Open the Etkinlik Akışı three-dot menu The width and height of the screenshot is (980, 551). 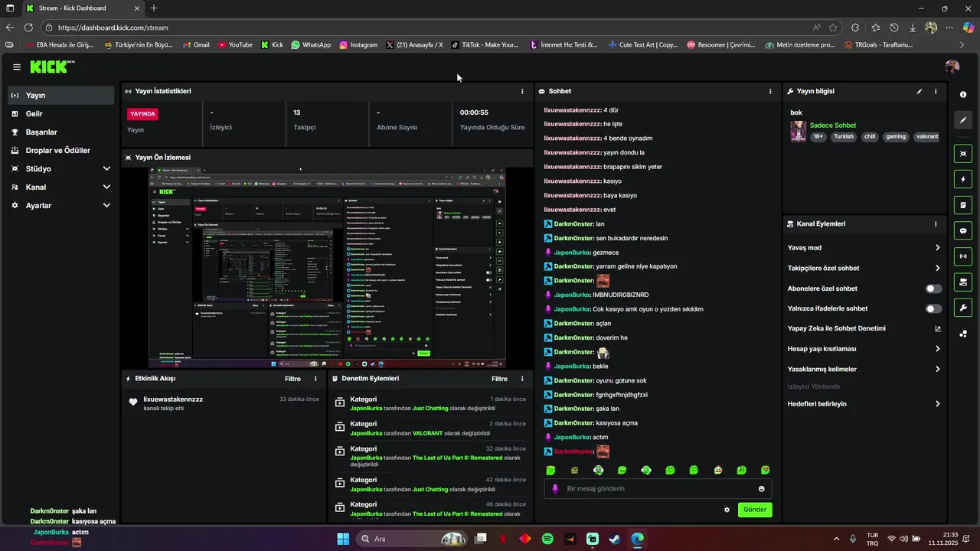pos(315,379)
